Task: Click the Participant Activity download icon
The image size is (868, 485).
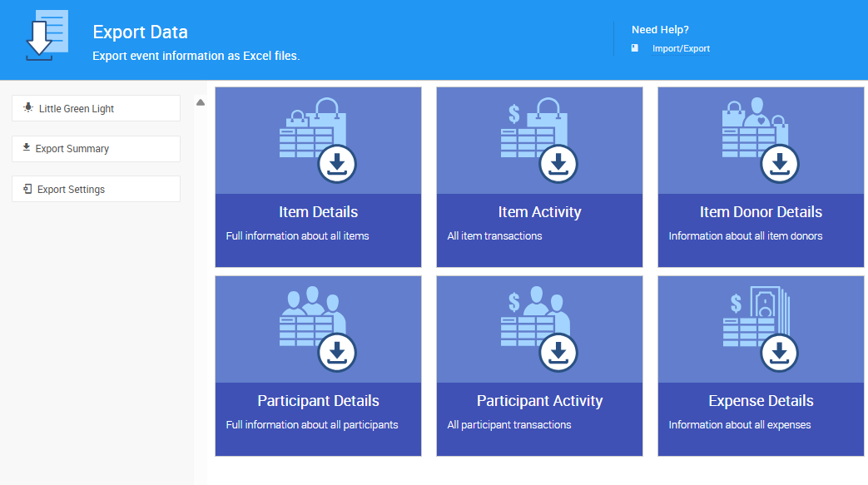Action: pos(558,353)
